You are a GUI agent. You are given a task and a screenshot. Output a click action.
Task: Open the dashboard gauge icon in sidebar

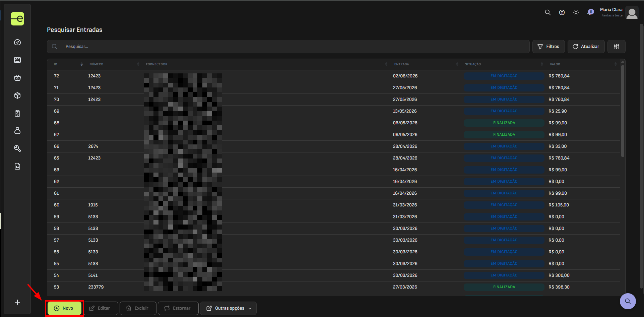[17, 42]
